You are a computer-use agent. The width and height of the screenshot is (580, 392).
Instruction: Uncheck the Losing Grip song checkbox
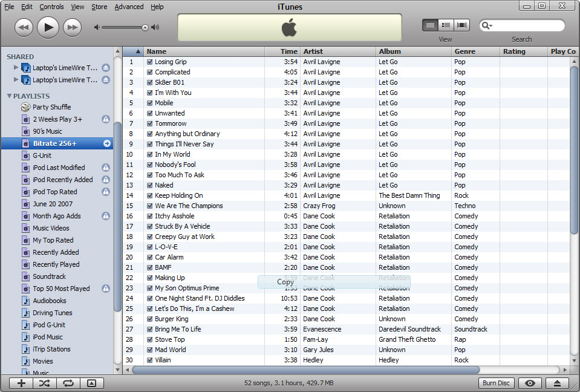150,62
